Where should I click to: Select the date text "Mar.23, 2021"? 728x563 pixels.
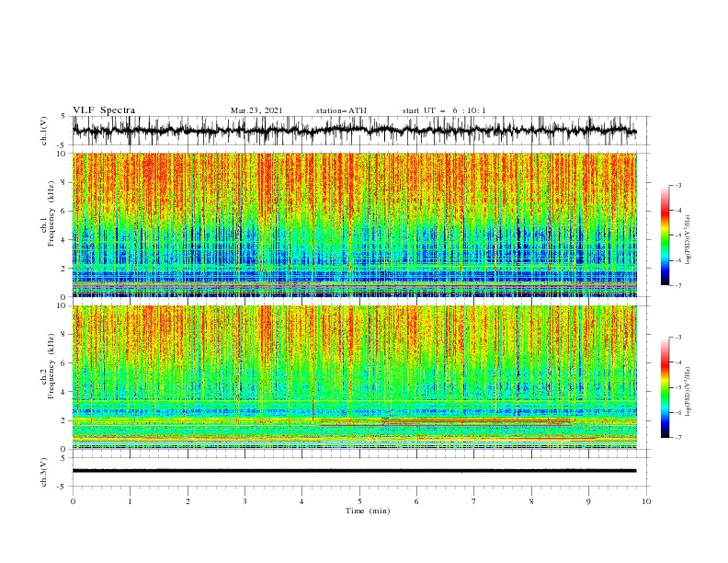(256, 110)
